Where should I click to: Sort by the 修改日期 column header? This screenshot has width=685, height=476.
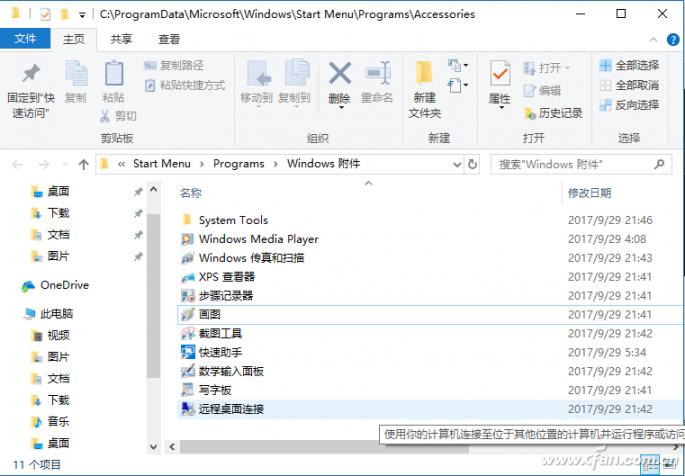click(589, 193)
